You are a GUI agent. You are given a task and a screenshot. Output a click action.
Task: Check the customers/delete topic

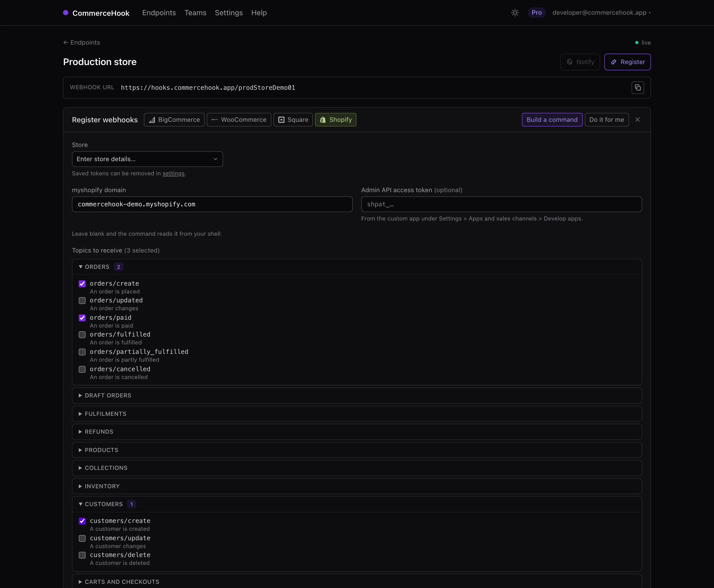(x=82, y=555)
